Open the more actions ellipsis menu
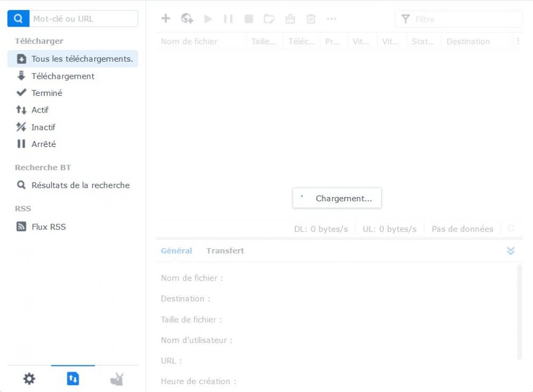The image size is (533, 392). pyautogui.click(x=332, y=19)
